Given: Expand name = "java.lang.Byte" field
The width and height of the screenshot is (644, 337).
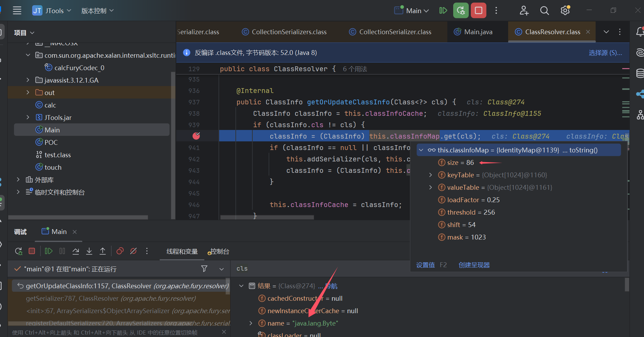Looking at the screenshot, I should click(251, 323).
